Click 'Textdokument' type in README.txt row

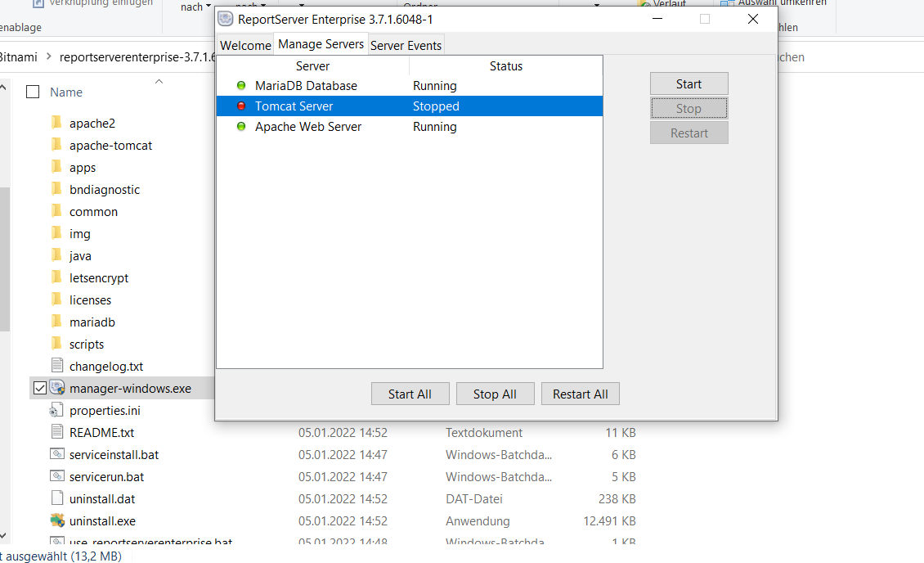484,432
